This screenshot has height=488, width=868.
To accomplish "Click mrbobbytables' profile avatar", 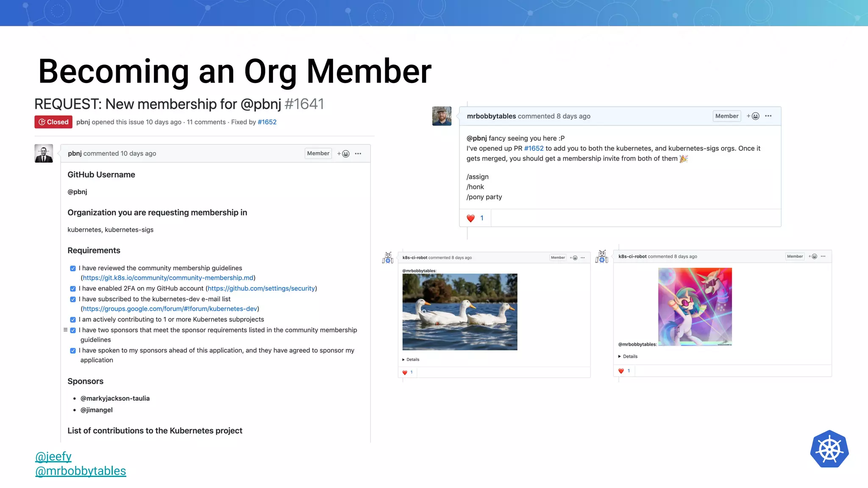I will 442,116.
